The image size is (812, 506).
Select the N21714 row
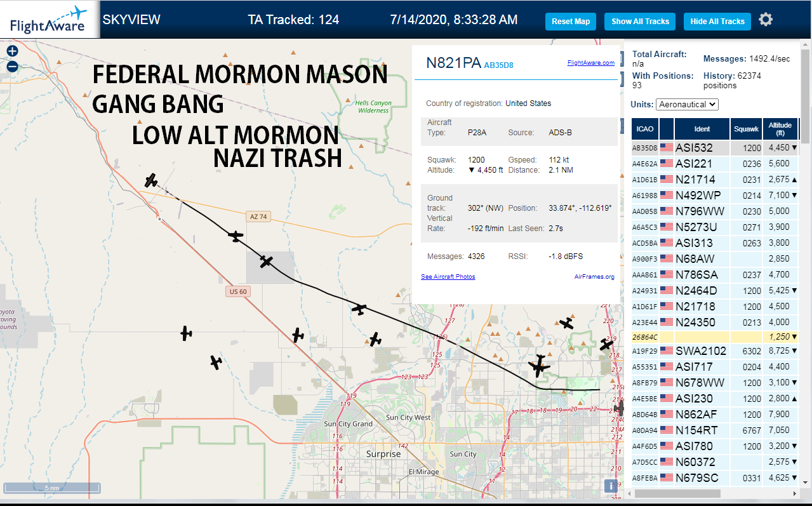tap(715, 180)
